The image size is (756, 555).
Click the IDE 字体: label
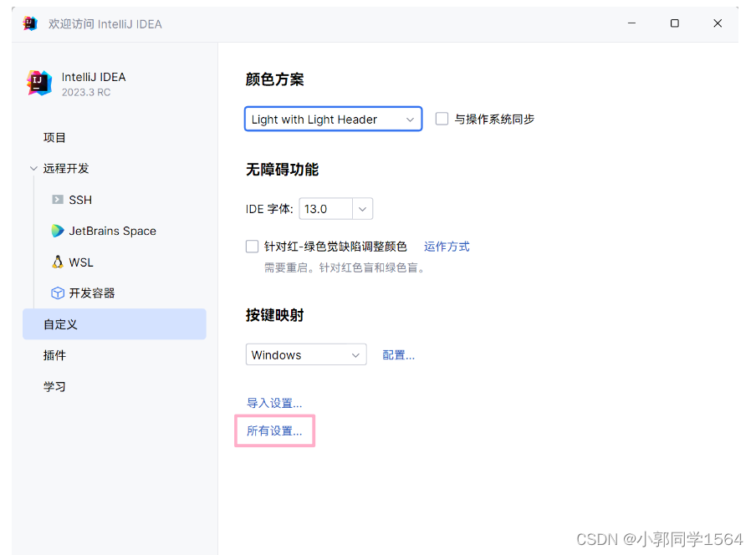pyautogui.click(x=269, y=209)
